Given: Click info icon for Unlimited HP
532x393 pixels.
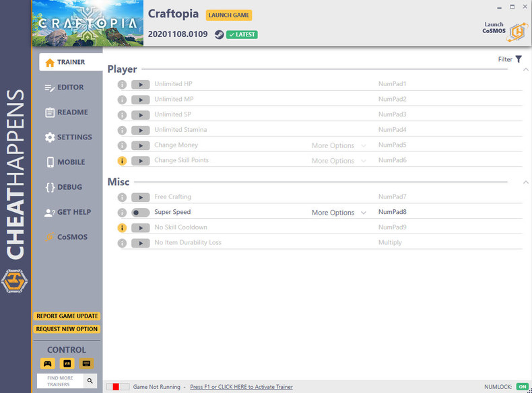Looking at the screenshot, I should pyautogui.click(x=122, y=84).
